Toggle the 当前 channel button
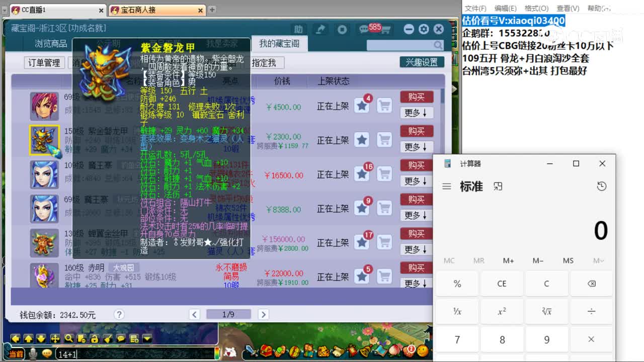 [16, 354]
